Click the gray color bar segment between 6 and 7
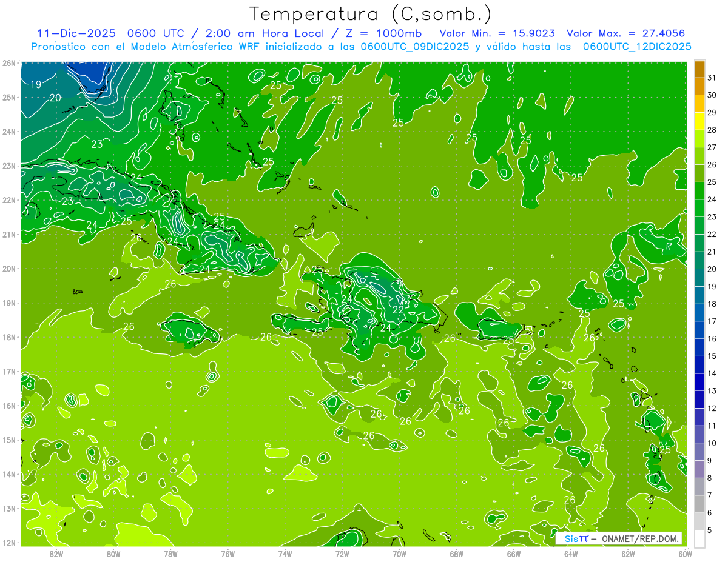 [x=699, y=504]
